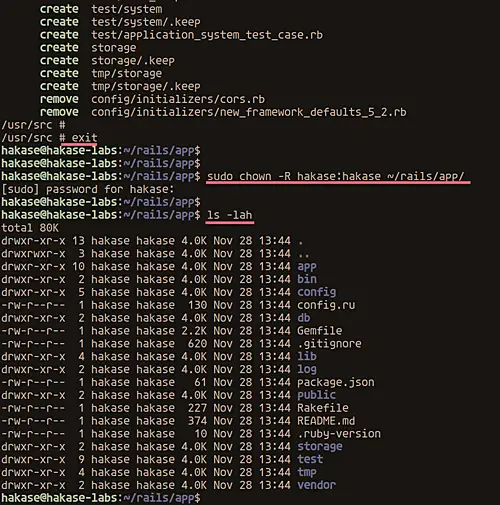500x505 pixels.
Task: Click the size '10' for .ruby-version
Action: pos(200,434)
